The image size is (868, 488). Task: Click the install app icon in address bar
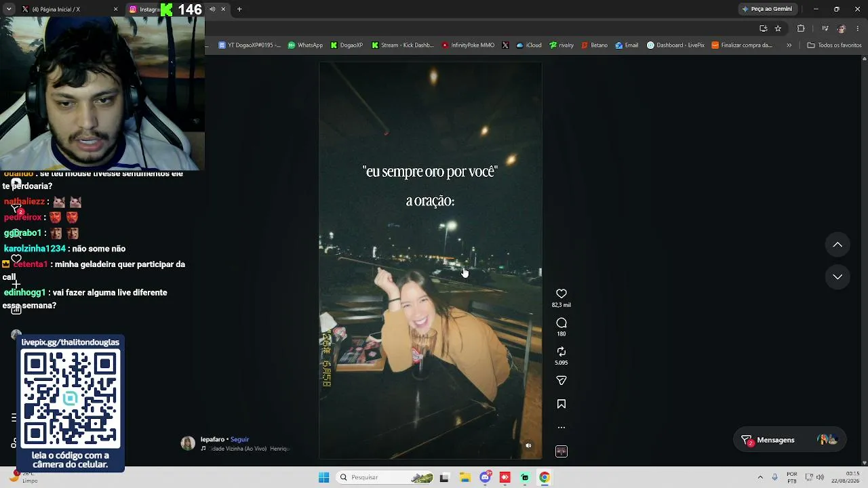point(763,28)
